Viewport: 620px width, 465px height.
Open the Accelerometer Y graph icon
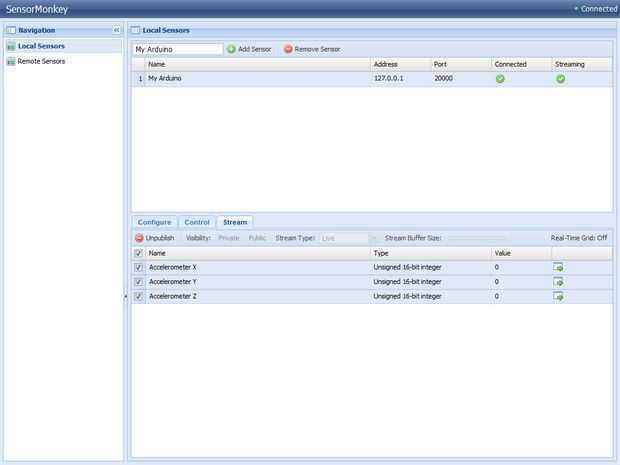point(558,282)
